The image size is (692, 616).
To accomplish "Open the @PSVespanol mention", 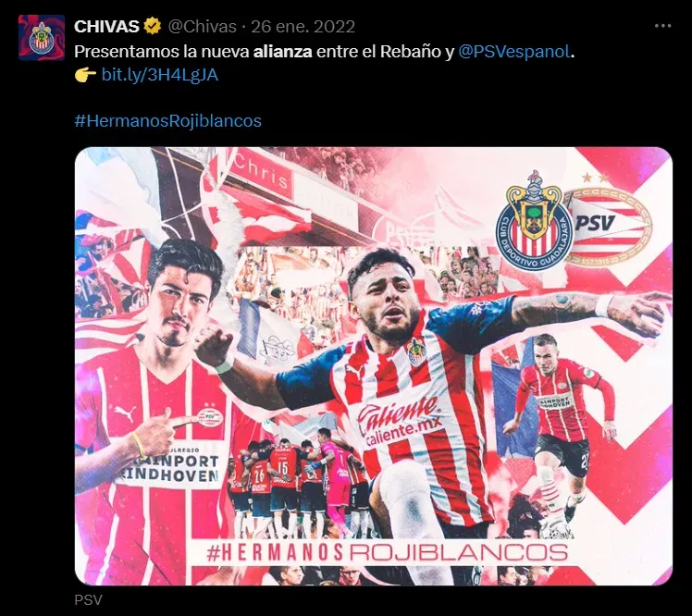I will point(514,52).
